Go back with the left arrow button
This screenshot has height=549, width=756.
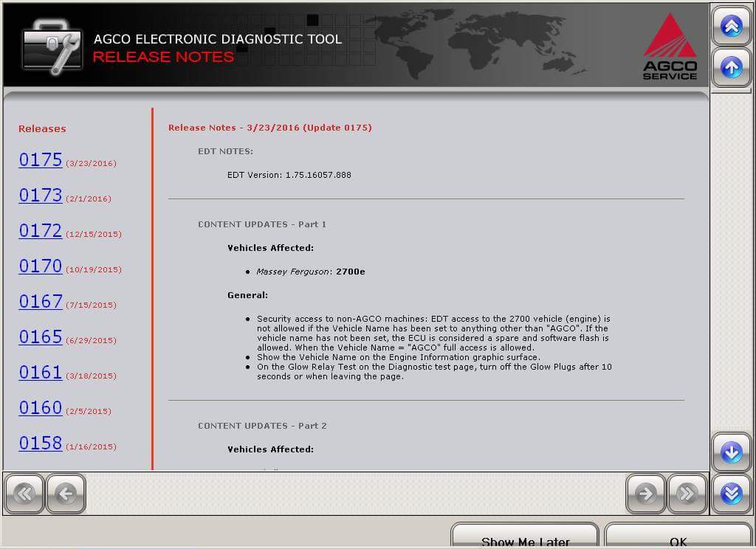66,494
